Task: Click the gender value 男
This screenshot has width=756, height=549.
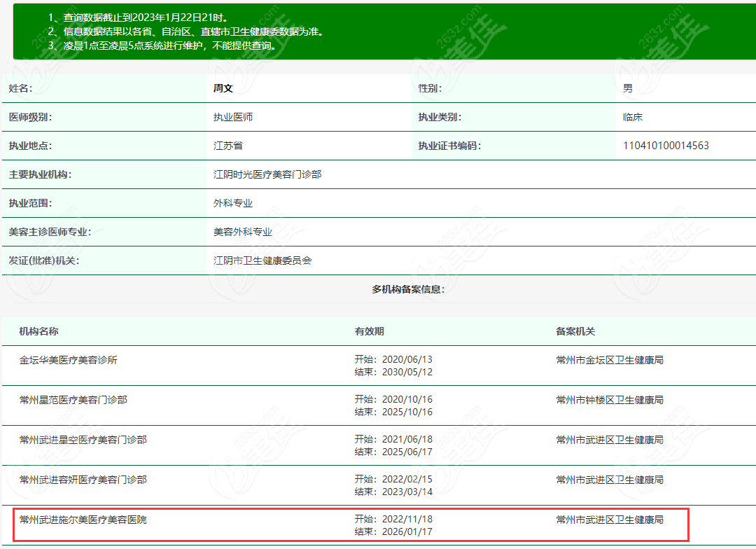Action: click(628, 88)
